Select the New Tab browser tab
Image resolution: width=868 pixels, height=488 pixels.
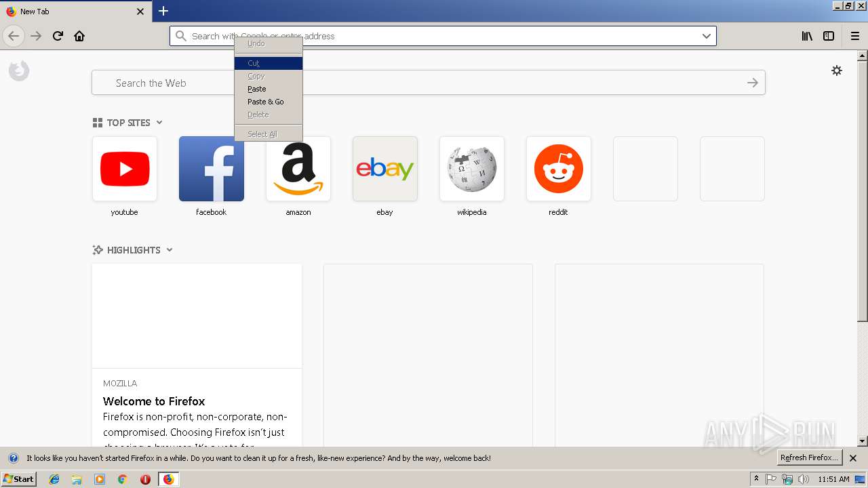click(75, 12)
